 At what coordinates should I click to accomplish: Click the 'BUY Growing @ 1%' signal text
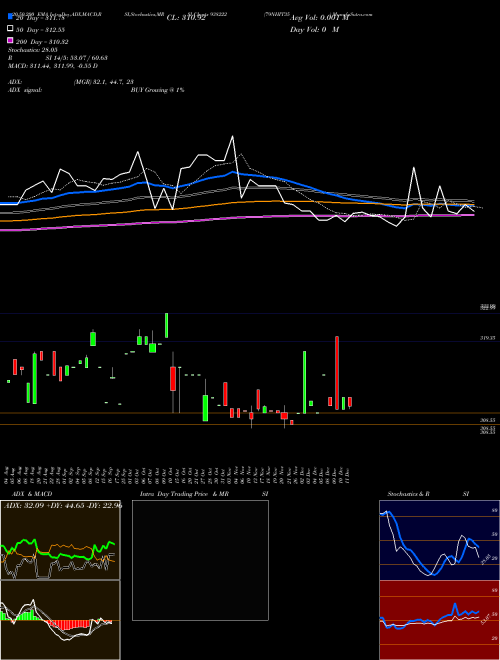coord(157,90)
